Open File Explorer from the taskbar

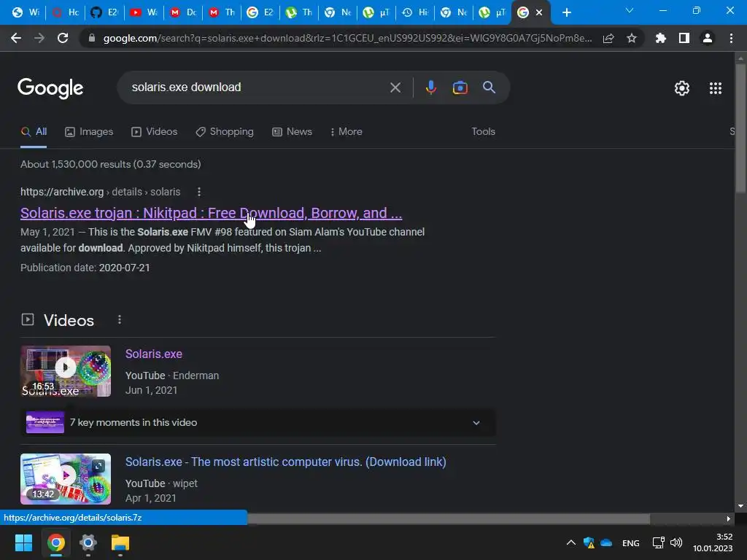pyautogui.click(x=120, y=542)
